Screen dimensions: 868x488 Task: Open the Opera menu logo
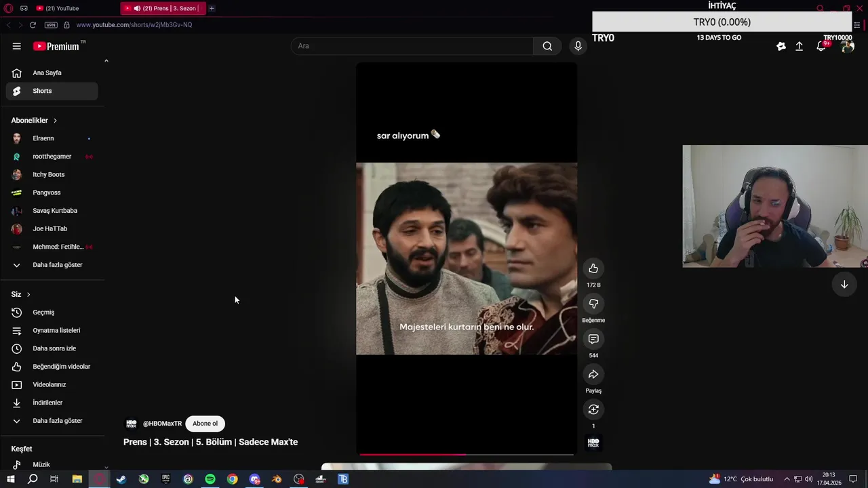[x=9, y=8]
